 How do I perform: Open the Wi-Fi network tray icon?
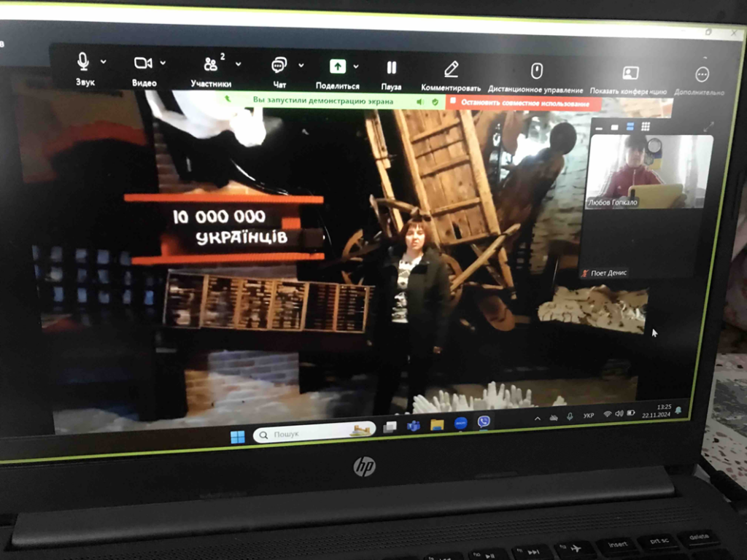point(607,414)
